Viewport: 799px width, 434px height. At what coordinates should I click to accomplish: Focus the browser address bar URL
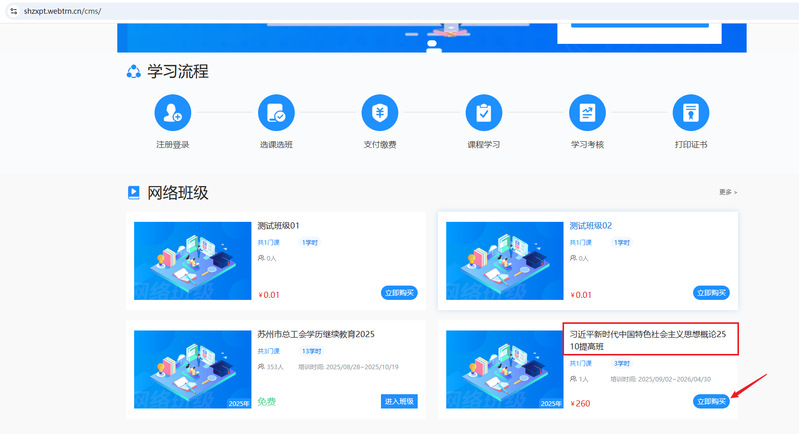(200, 9)
